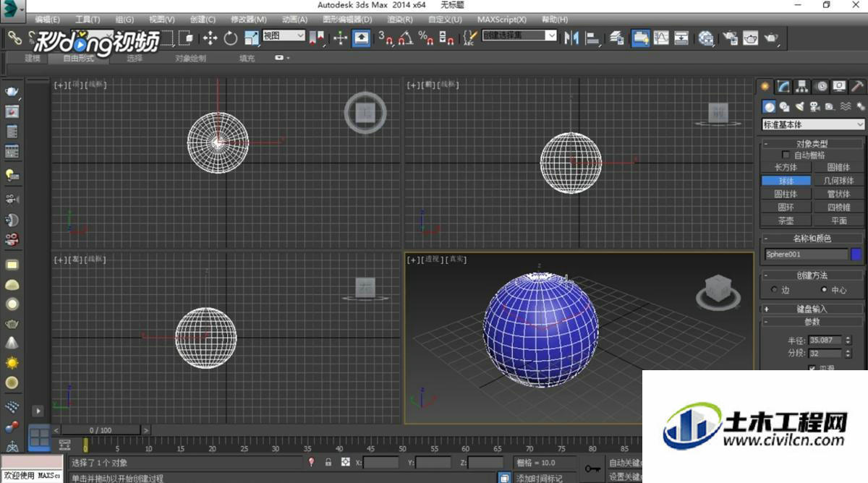Click the 圆锥体 cone button
The height and width of the screenshot is (483, 868).
(x=838, y=167)
